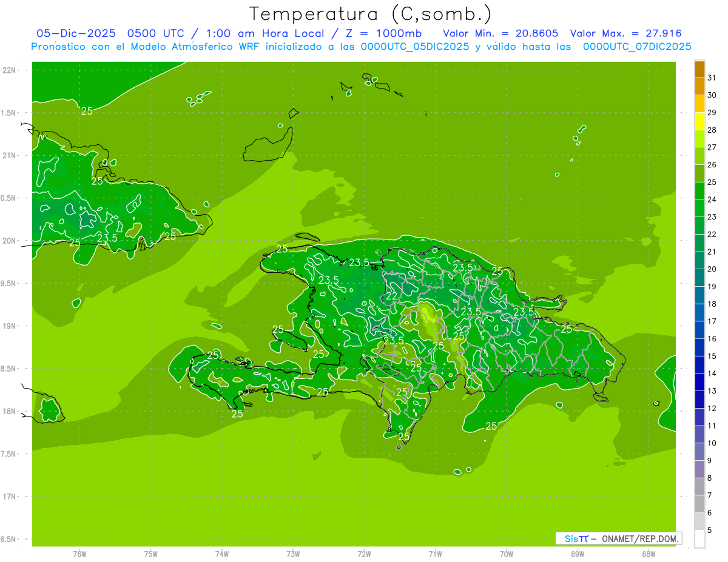This screenshot has width=728, height=562.
Task: Click the Temperatura (C,somb.) title
Action: 370,14
